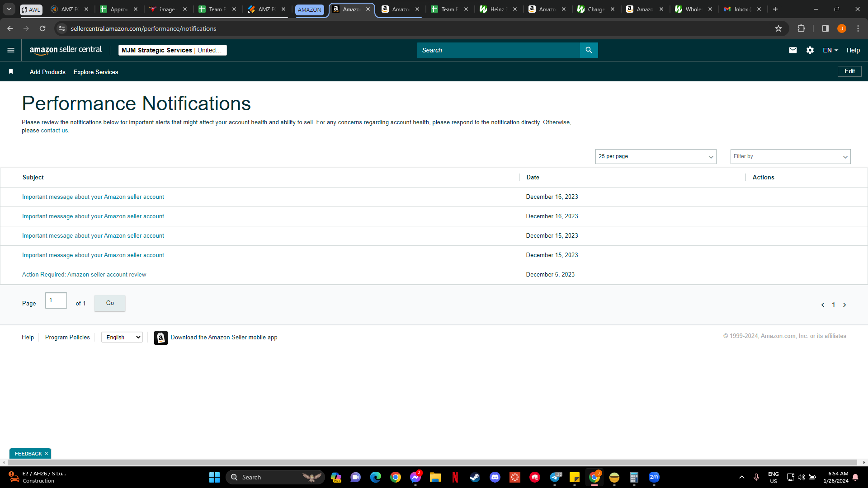Open File Explorer from the taskbar
This screenshot has height=488, width=868.
(x=435, y=477)
